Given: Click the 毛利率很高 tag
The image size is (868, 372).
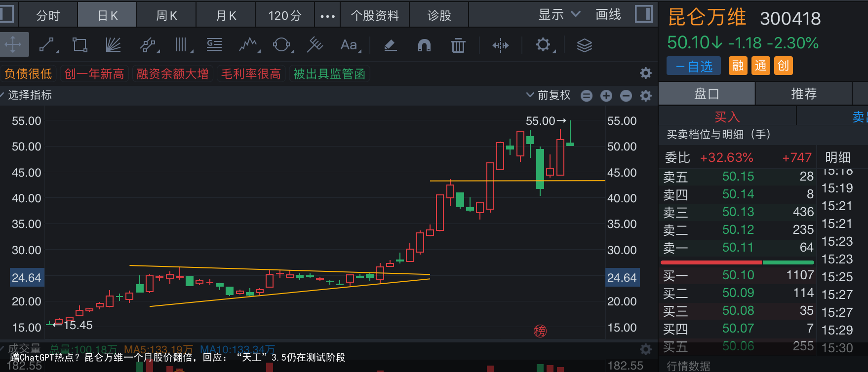Looking at the screenshot, I should coord(251,74).
